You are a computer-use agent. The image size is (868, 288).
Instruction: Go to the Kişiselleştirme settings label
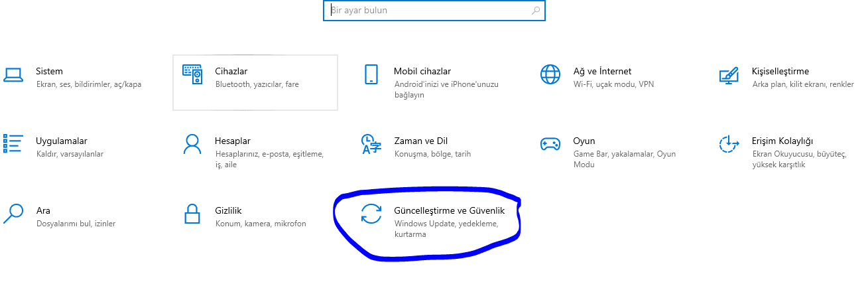point(780,71)
